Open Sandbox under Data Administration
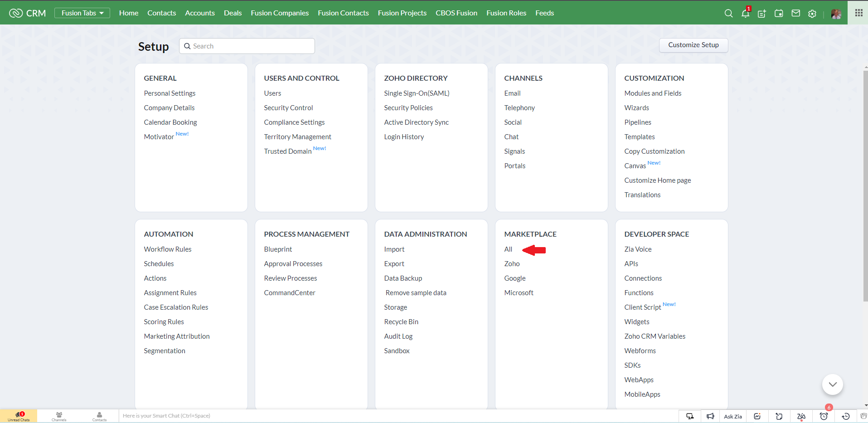The image size is (868, 423). (397, 351)
